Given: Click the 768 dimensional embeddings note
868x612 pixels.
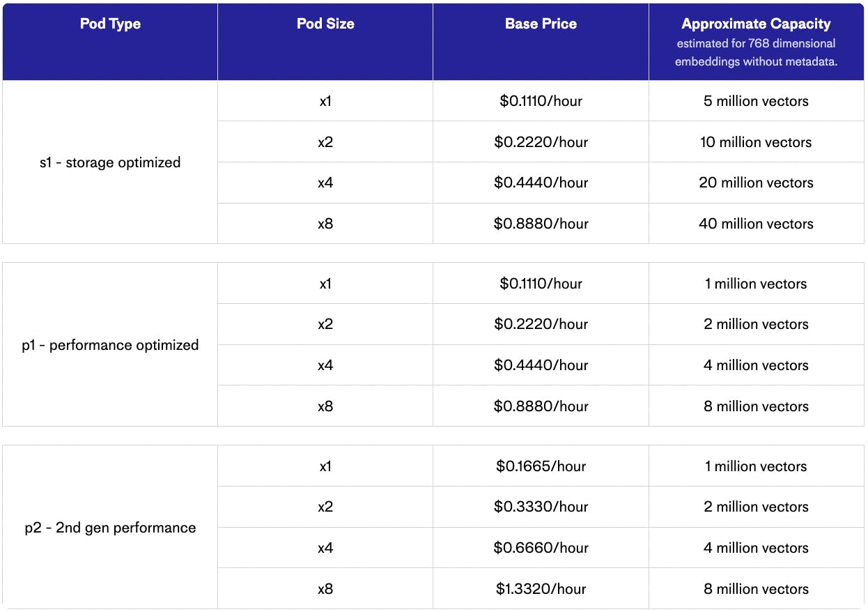Looking at the screenshot, I should click(756, 52).
